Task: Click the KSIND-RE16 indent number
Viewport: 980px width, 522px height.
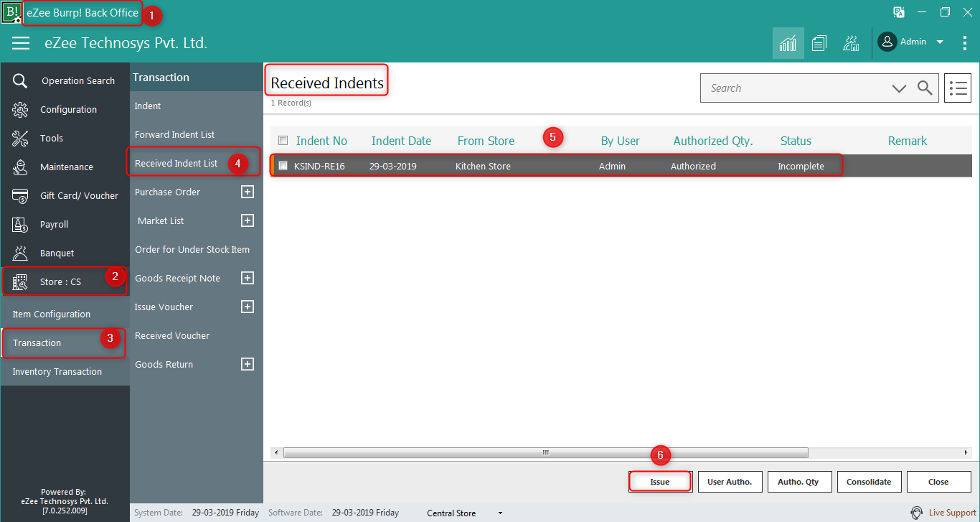Action: click(319, 166)
